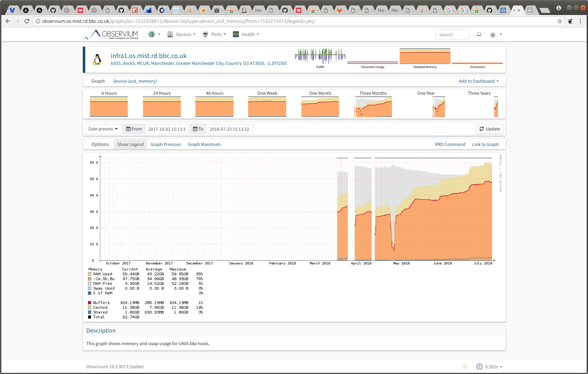Screen dimensions: 588x374
Task: Open the Ports menu
Action: [x=214, y=34]
